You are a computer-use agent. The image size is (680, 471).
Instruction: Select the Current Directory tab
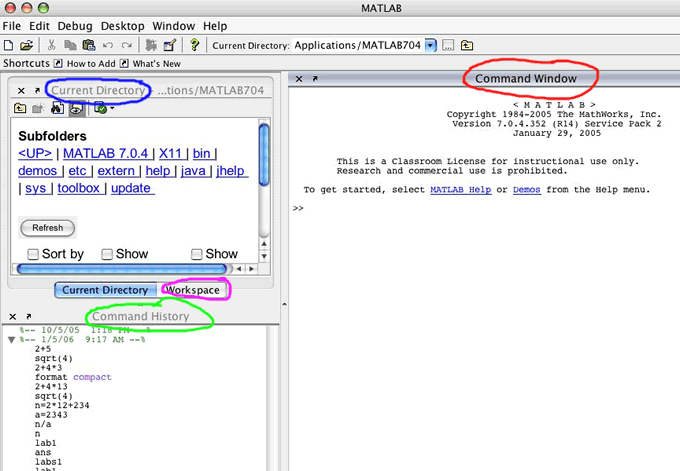(x=105, y=290)
